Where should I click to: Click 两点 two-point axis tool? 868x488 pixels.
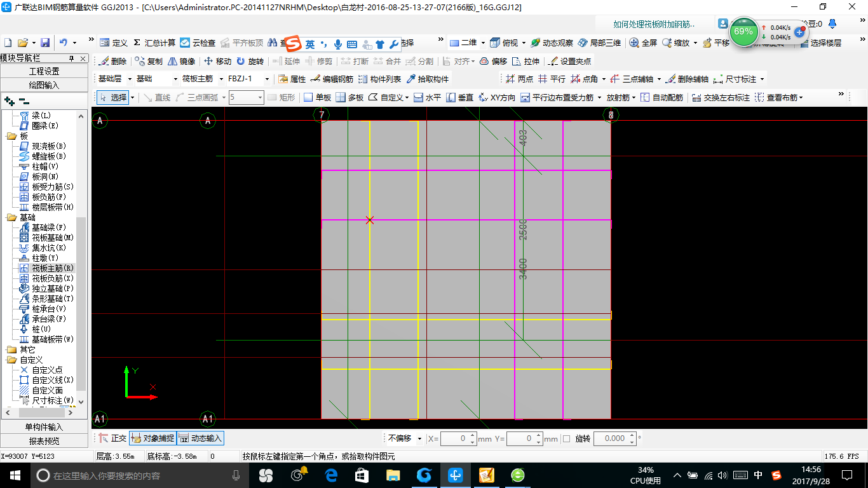point(519,79)
